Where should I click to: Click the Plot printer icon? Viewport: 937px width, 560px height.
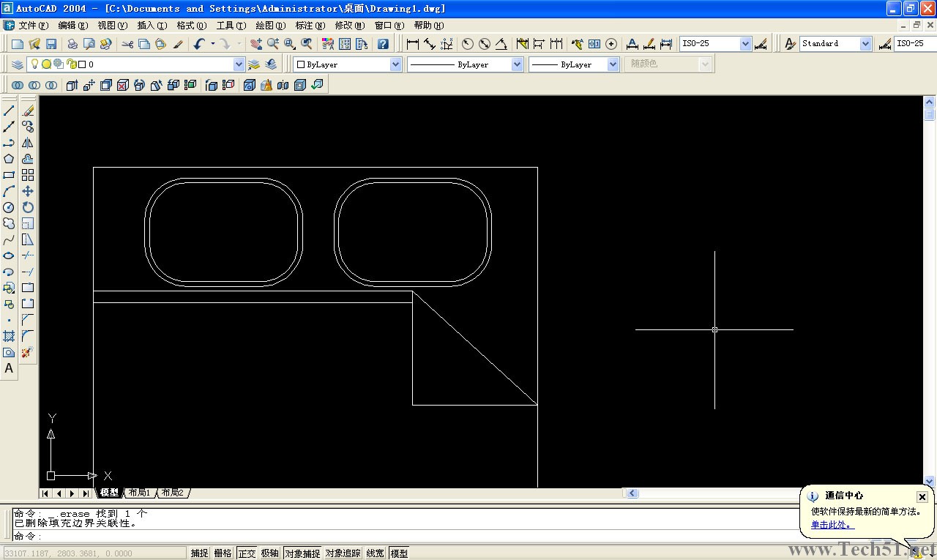point(72,44)
